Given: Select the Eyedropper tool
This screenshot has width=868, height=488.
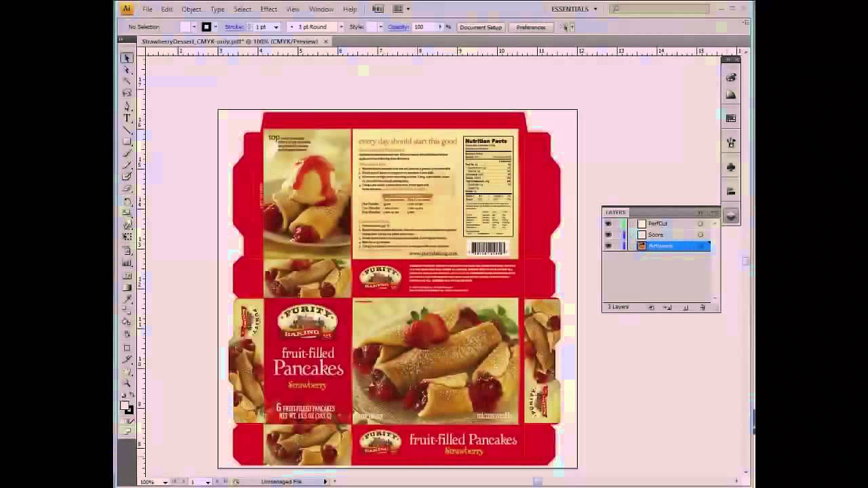Looking at the screenshot, I should (x=127, y=298).
